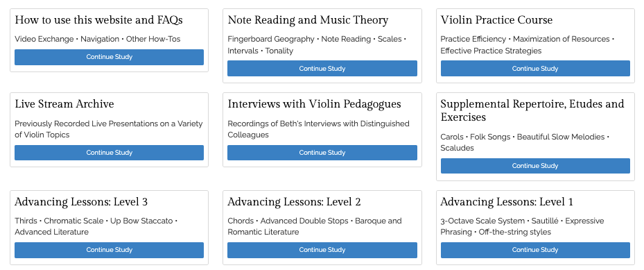Select the Advancing Lessons: Level 3 heading
Image resolution: width=644 pixels, height=270 pixels.
click(81, 202)
